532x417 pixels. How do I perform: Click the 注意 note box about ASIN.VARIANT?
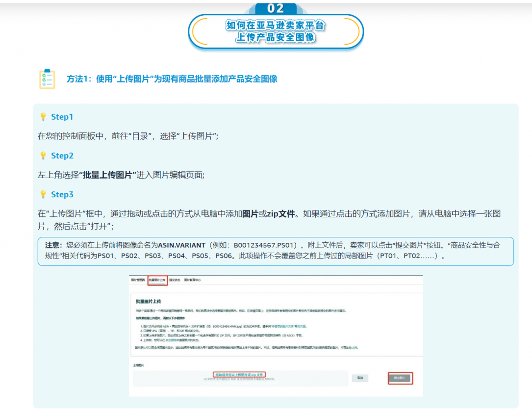[276, 251]
